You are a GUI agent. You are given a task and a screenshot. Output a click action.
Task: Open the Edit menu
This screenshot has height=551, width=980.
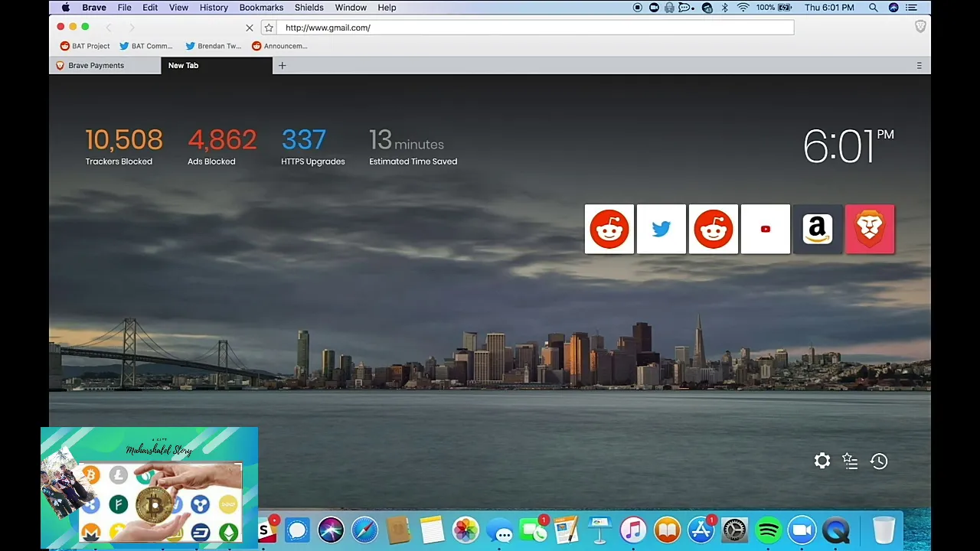click(150, 8)
